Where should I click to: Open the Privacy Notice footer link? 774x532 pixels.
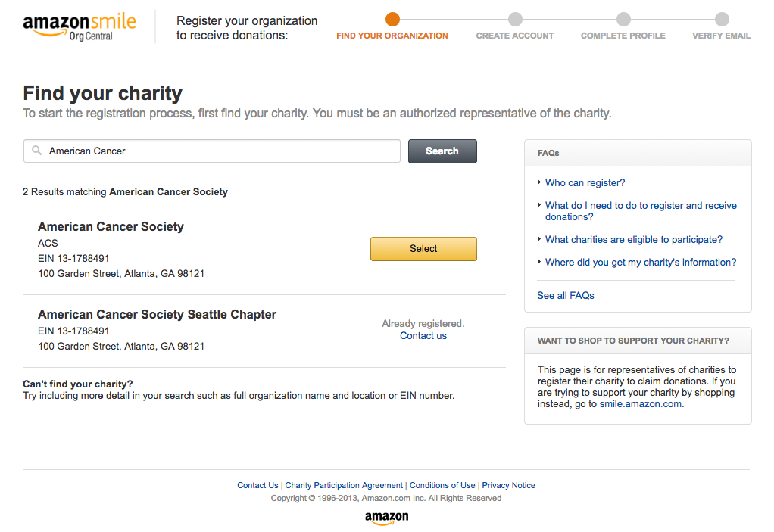click(508, 485)
